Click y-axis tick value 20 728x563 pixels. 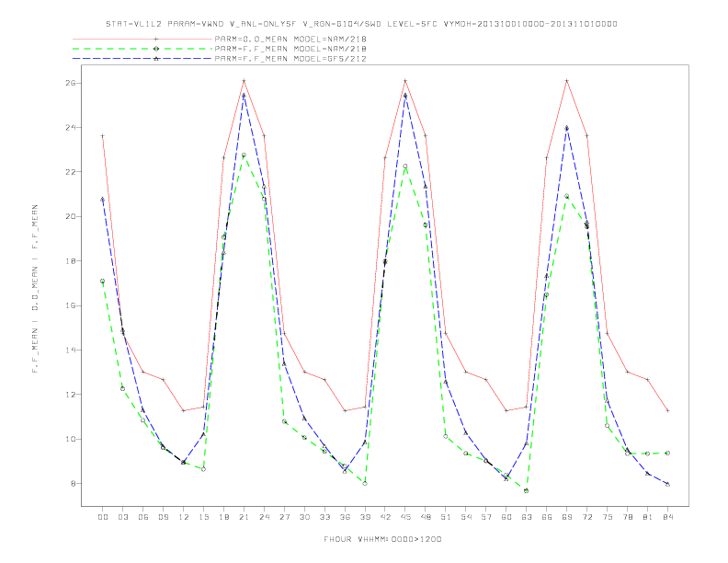(73, 216)
